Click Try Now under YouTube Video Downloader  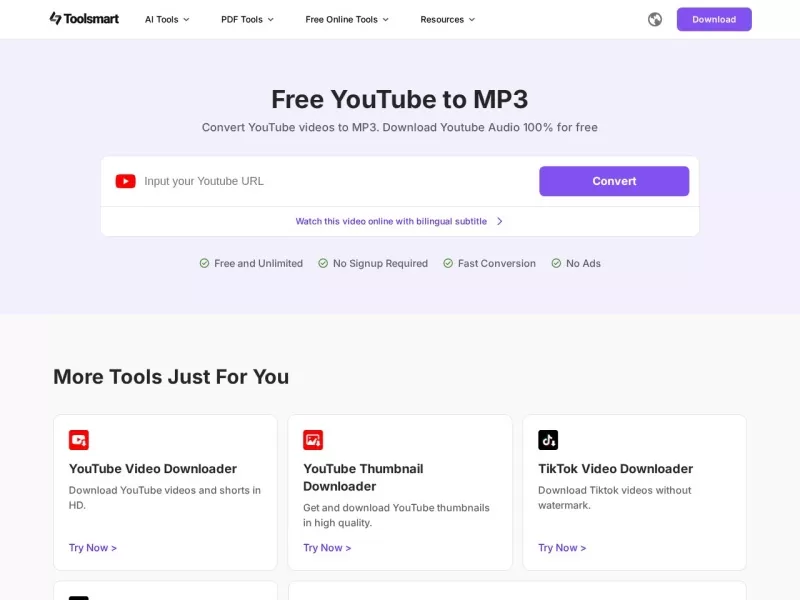pos(93,547)
